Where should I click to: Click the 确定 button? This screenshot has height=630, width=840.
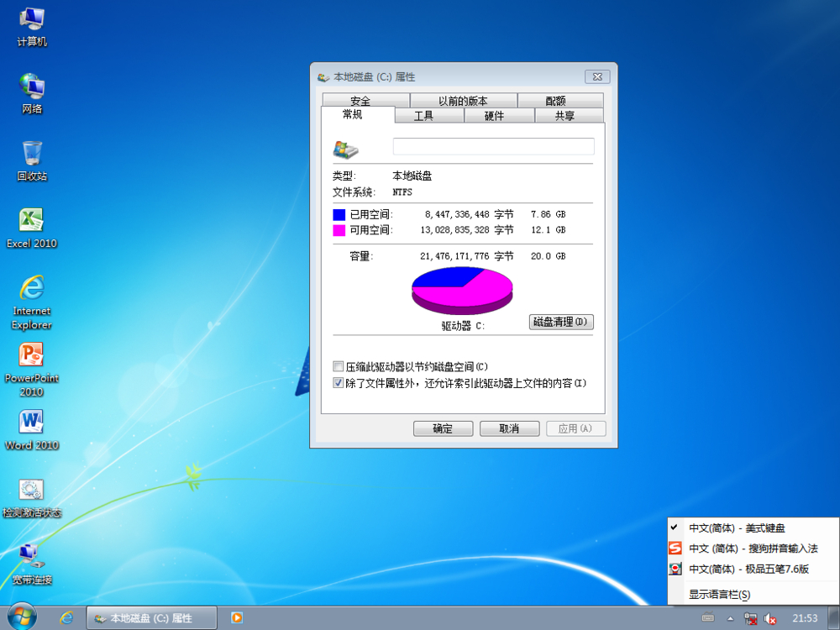[x=443, y=428]
